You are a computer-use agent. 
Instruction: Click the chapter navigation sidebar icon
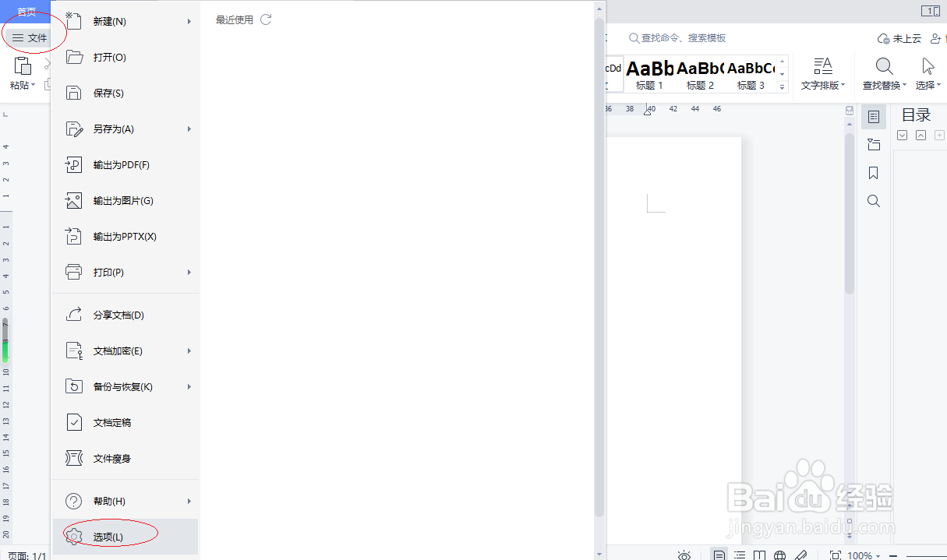click(x=874, y=145)
